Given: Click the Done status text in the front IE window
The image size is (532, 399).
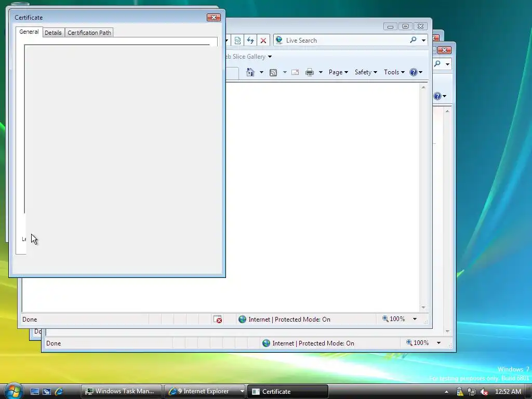Looking at the screenshot, I should click(30, 320).
